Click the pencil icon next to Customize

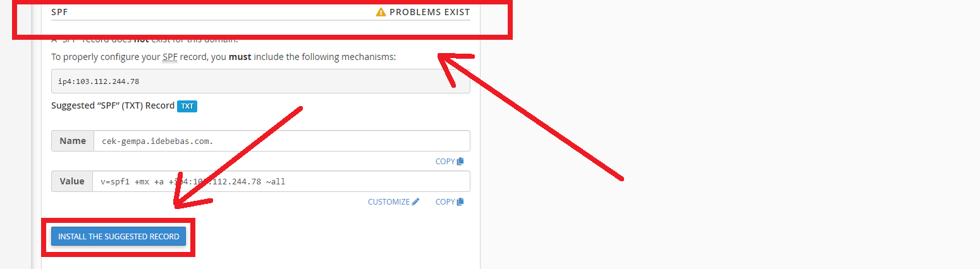pos(415,202)
